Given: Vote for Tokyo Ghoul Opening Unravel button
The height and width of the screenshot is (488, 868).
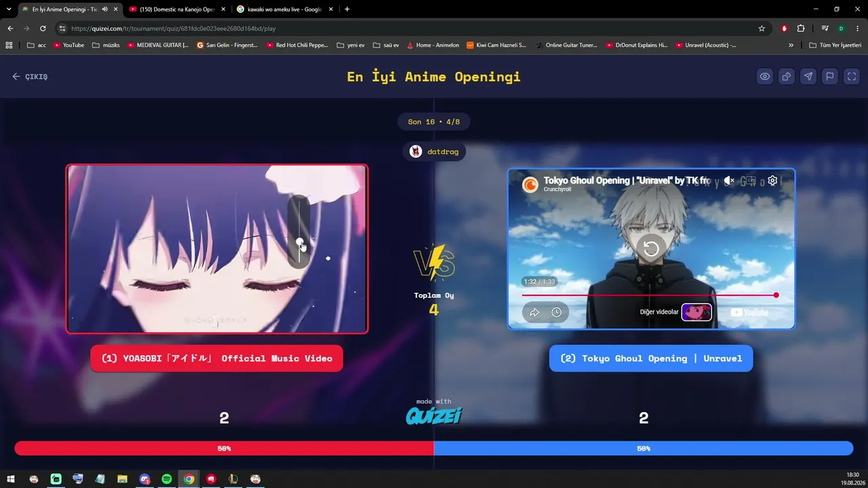Looking at the screenshot, I should coord(651,359).
